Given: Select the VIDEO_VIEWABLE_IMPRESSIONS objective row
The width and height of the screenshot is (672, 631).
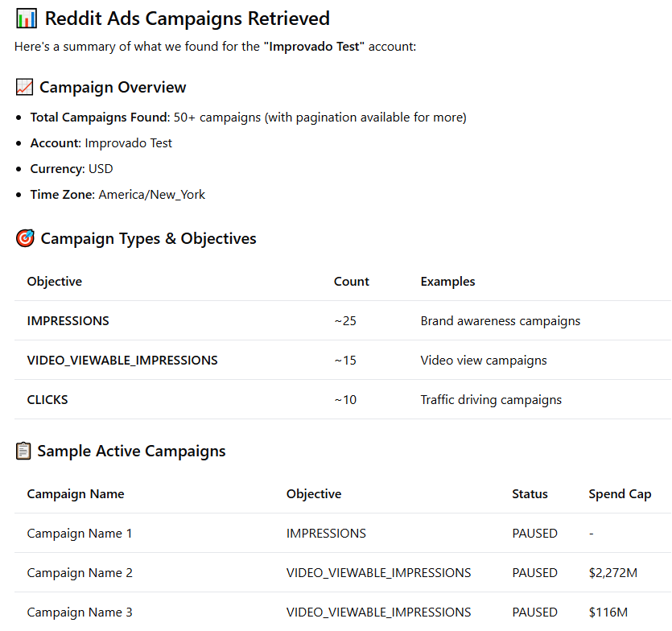Looking at the screenshot, I should 342,360.
